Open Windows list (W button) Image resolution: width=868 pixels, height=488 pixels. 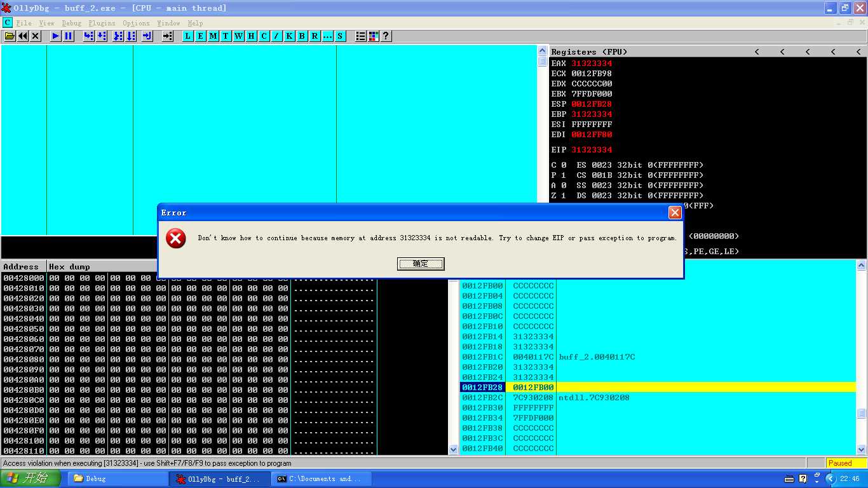[238, 36]
